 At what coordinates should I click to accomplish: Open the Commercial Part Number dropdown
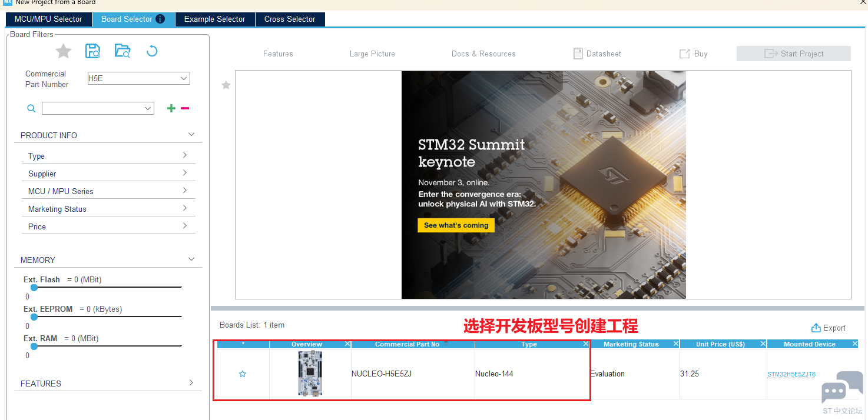pos(184,78)
